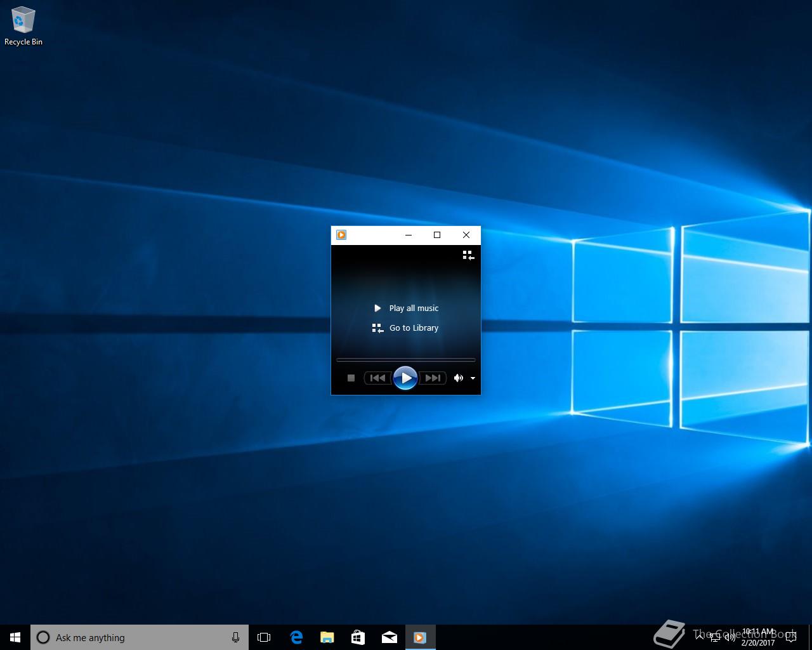Open Mail app from taskbar
812x650 pixels.
click(x=389, y=637)
